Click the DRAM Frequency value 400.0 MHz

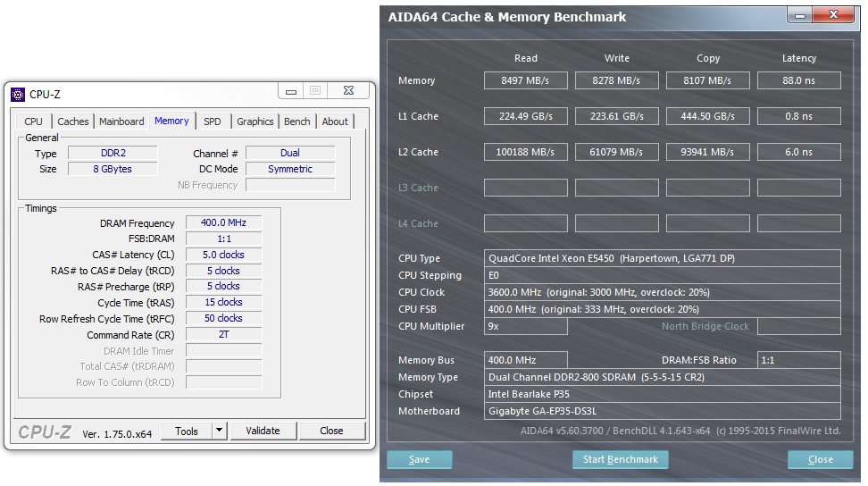tap(223, 222)
